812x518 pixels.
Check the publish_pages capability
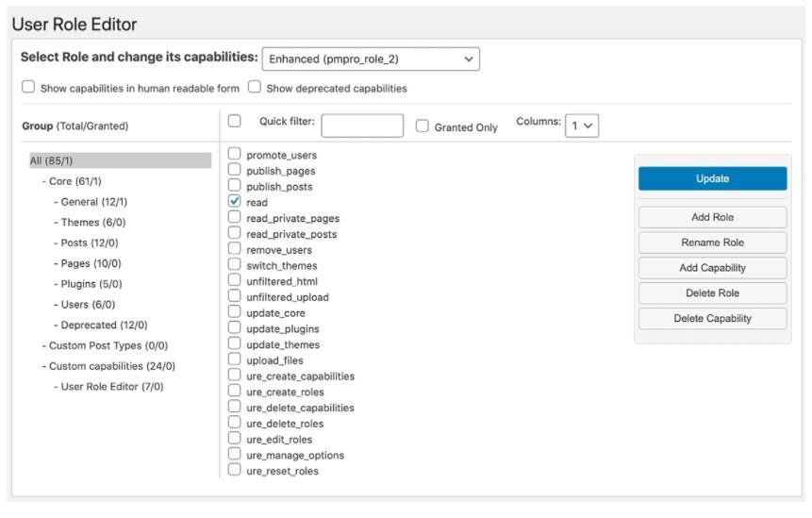(235, 170)
